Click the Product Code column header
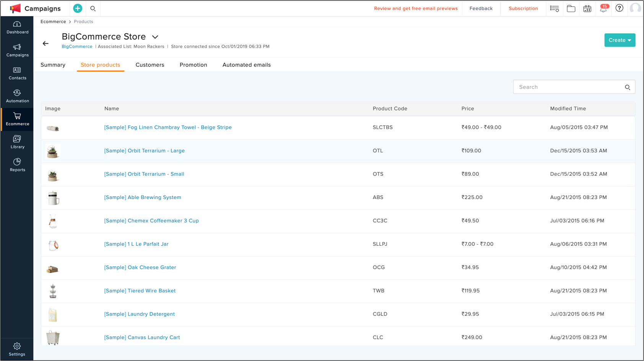This screenshot has width=644, height=361. pos(390,109)
